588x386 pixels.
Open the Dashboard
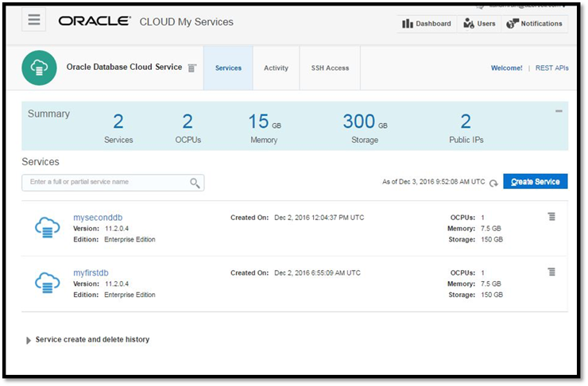click(427, 24)
